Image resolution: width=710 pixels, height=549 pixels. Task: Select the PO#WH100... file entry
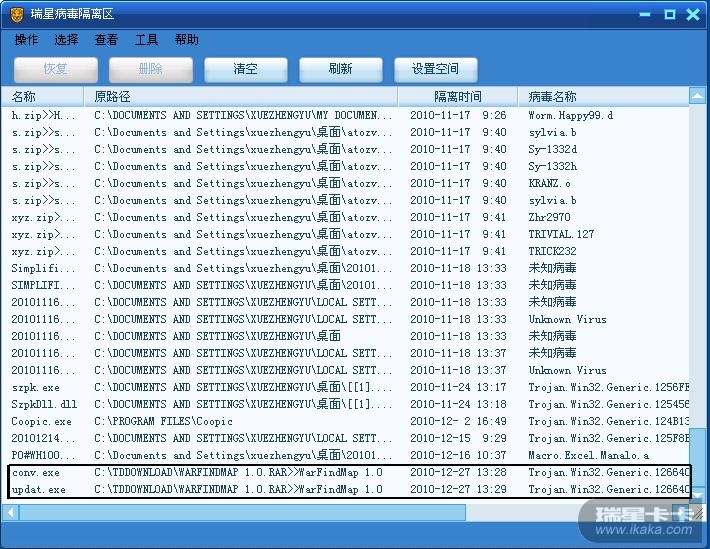(x=346, y=456)
